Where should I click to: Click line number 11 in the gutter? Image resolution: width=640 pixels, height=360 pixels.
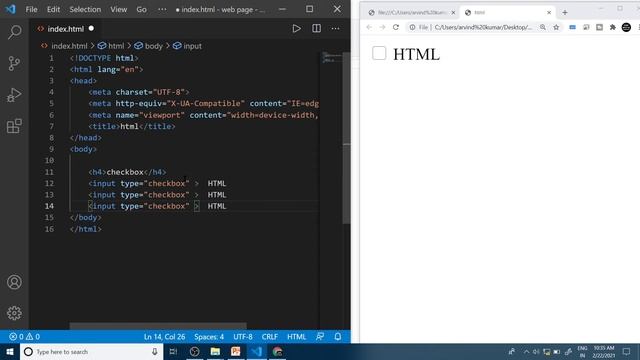click(49, 172)
